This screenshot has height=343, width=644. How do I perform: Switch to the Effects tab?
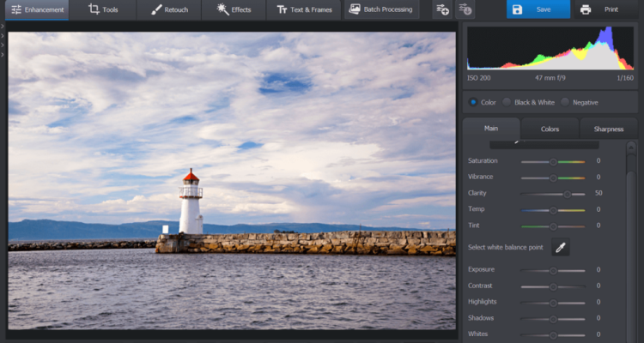point(234,9)
